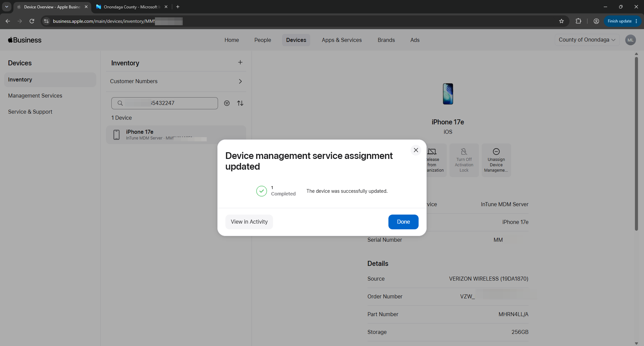This screenshot has width=644, height=346.
Task: Click the iPhone 17e product image
Action: coord(448,94)
